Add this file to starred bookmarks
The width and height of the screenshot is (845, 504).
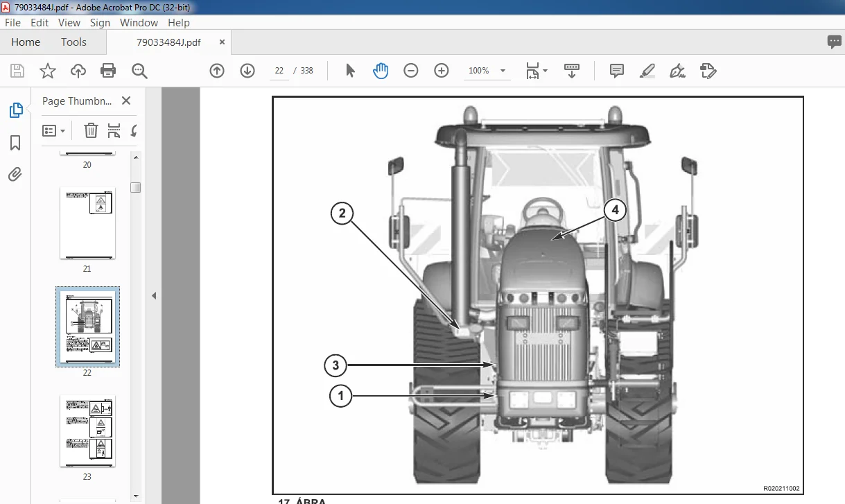coord(47,71)
